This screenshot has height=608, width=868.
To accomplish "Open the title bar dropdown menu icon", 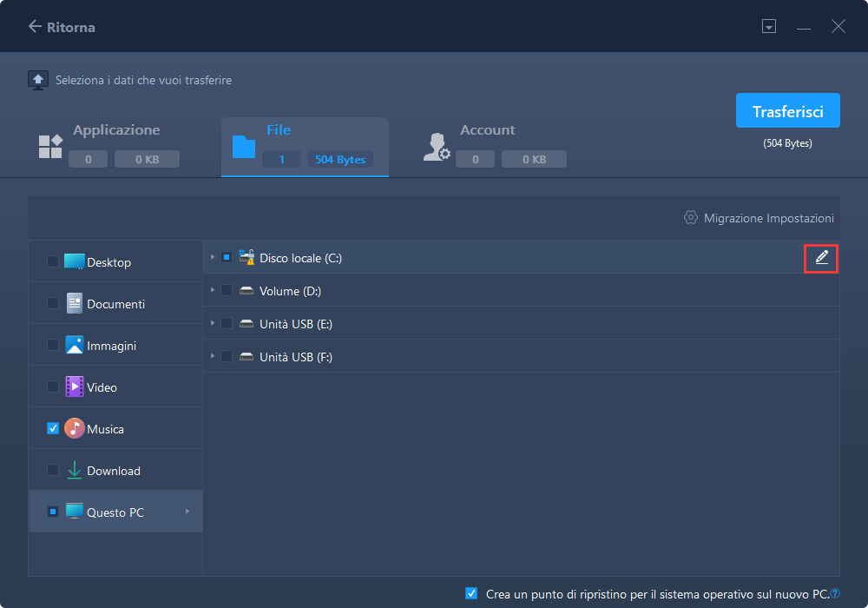I will 768,26.
